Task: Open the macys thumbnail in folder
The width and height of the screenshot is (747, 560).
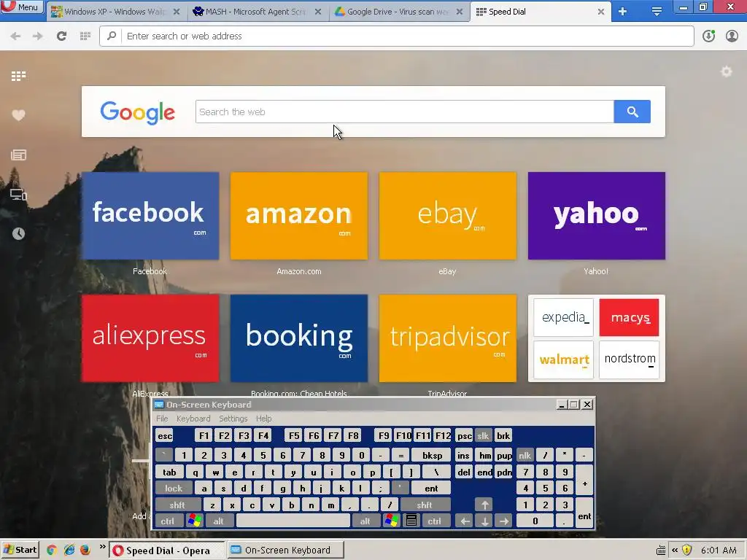Action: [629, 318]
